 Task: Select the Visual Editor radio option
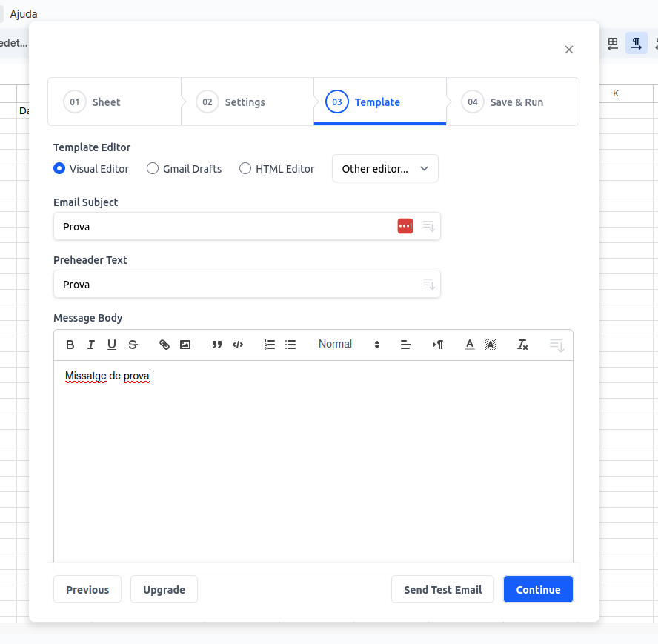point(60,168)
